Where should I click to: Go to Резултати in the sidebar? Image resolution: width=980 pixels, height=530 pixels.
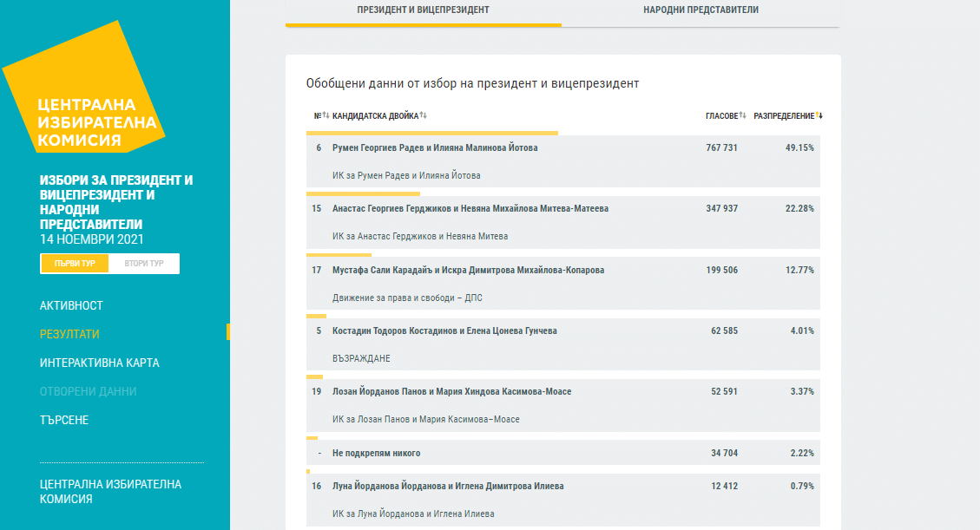69,334
